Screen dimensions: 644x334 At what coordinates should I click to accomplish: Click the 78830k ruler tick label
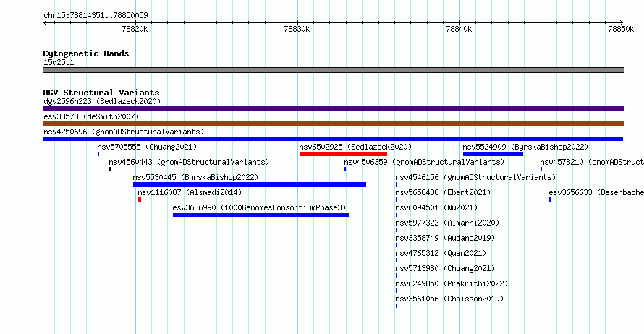(x=297, y=29)
